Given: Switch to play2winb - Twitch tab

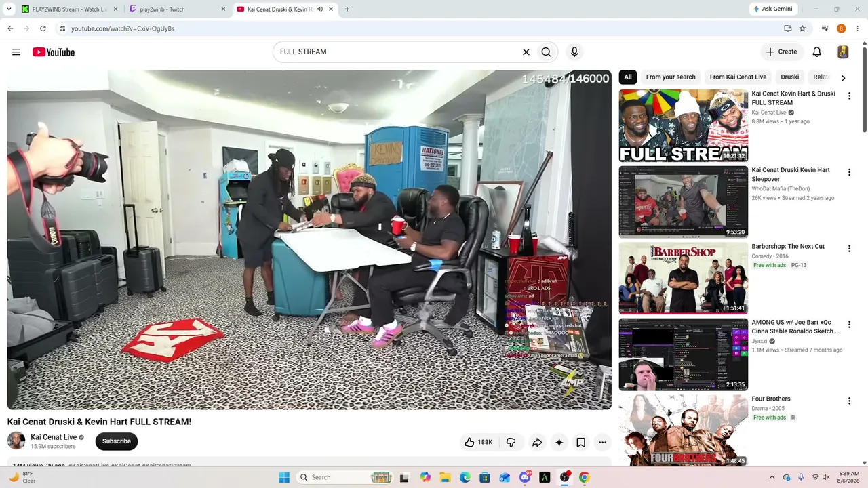Looking at the screenshot, I should 178,9.
